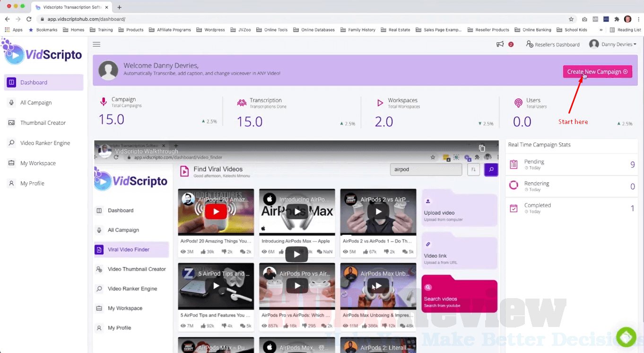Expand the Affiliate Programs bookmark folder
This screenshot has height=353, width=644.
(x=170, y=30)
